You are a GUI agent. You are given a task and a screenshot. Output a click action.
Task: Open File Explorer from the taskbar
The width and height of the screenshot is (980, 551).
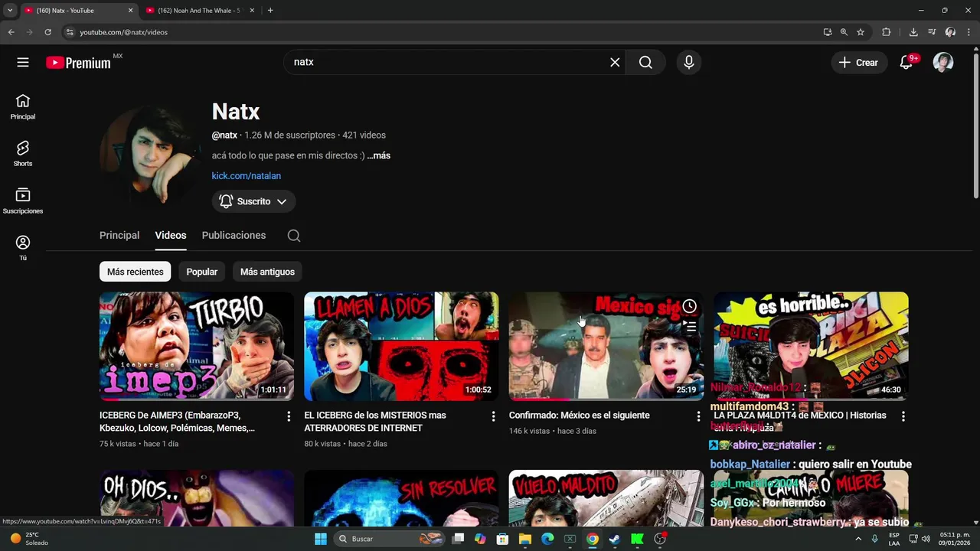tap(525, 539)
